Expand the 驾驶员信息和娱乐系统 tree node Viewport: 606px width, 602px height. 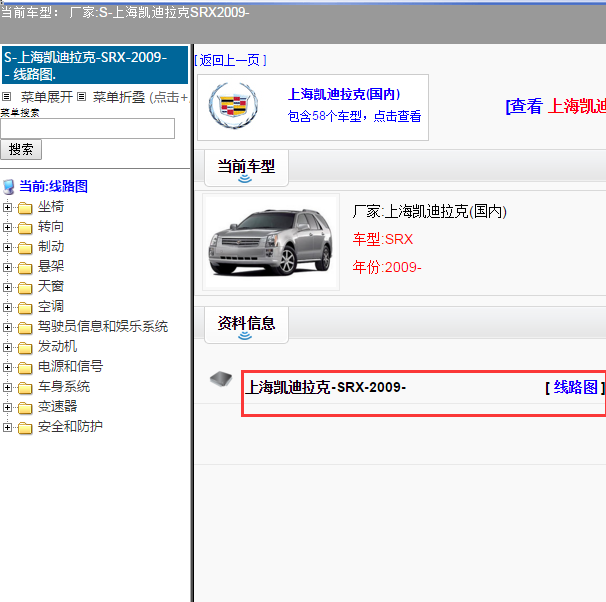tap(7, 327)
